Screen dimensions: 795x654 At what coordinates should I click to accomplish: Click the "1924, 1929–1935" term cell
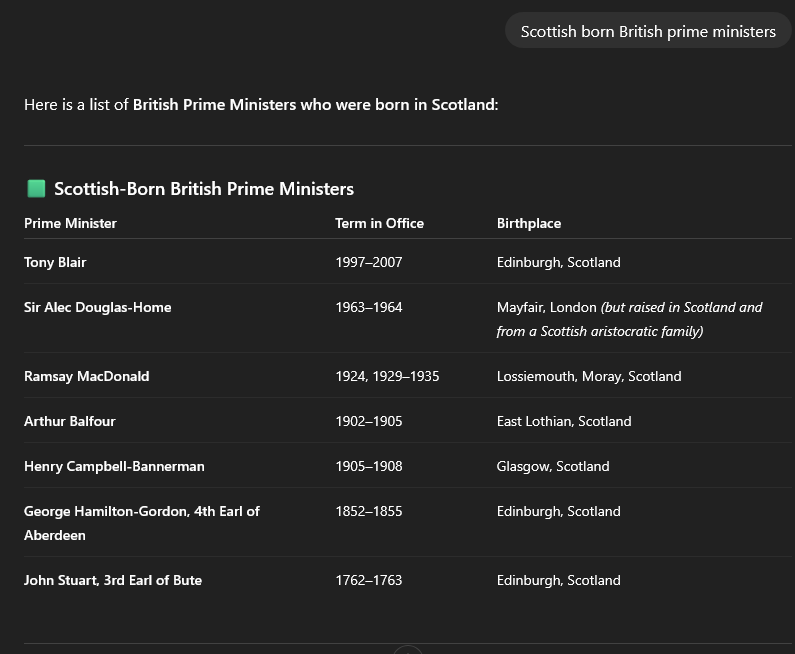point(387,376)
